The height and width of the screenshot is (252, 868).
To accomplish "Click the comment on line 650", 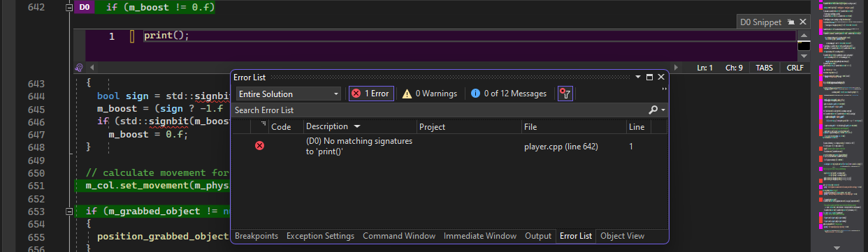I will click(157, 172).
